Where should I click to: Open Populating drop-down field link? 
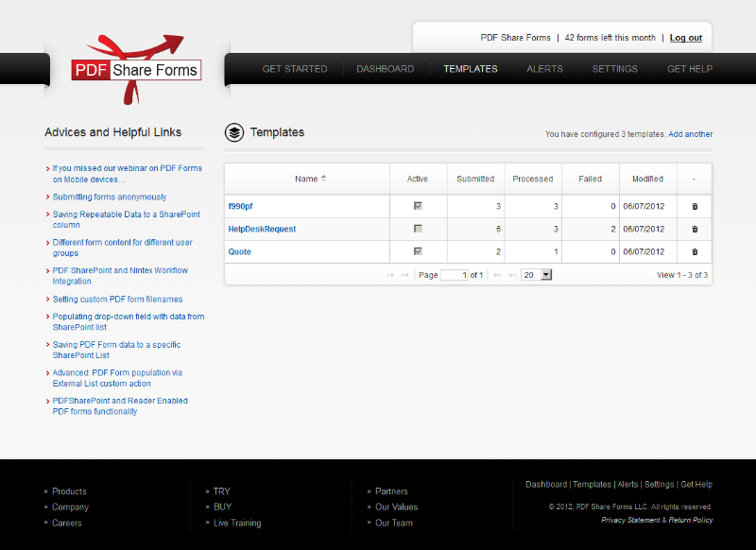pyautogui.click(x=129, y=321)
